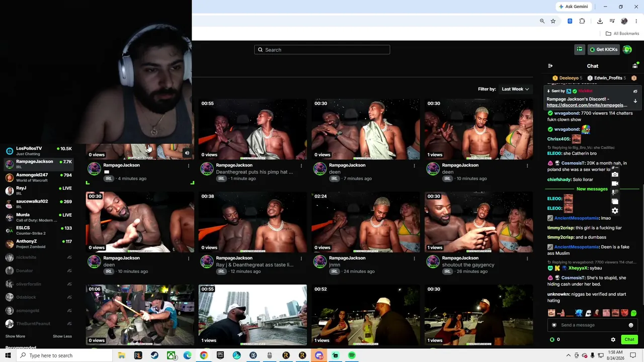644x362 pixels.
Task: Click the overlay video camera icon
Action: (615, 184)
